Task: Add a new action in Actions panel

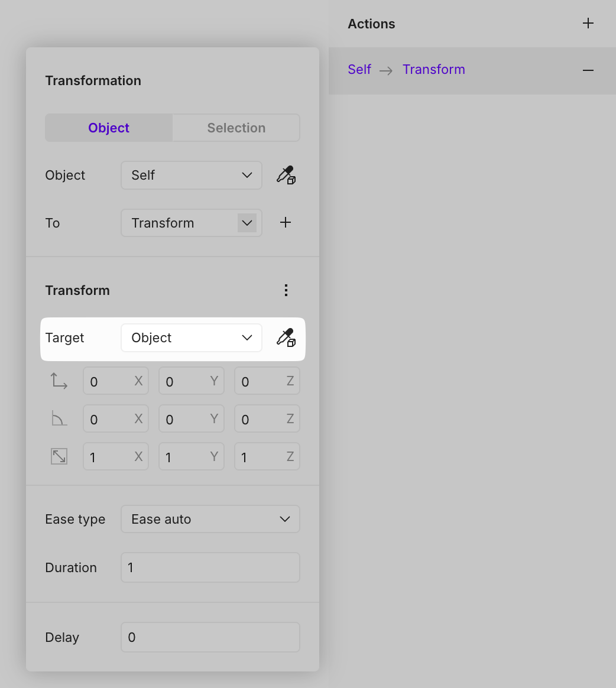Action: [x=588, y=24]
